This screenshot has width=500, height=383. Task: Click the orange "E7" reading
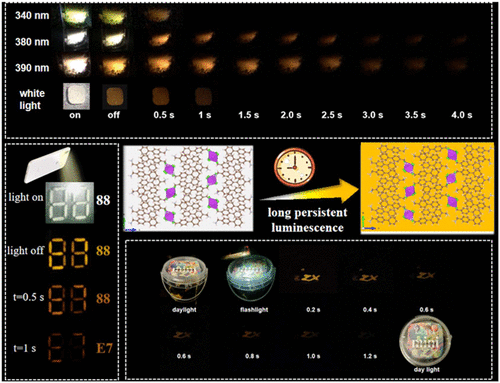[x=104, y=348]
